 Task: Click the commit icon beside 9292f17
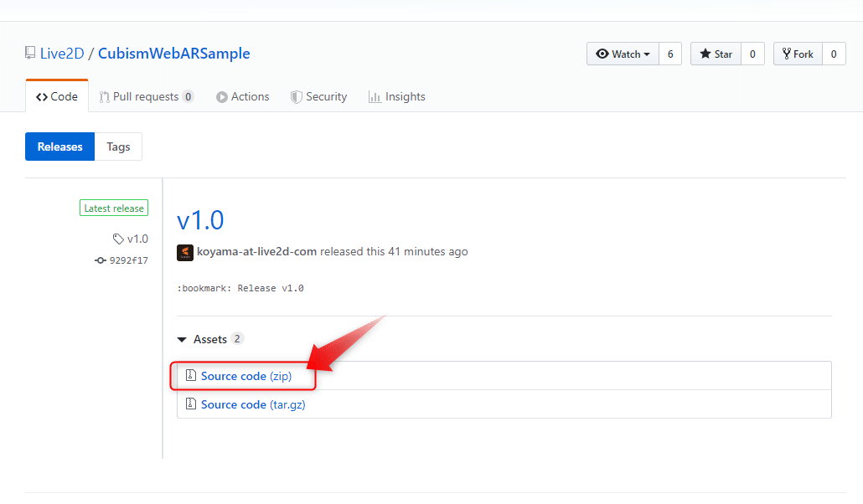click(101, 260)
